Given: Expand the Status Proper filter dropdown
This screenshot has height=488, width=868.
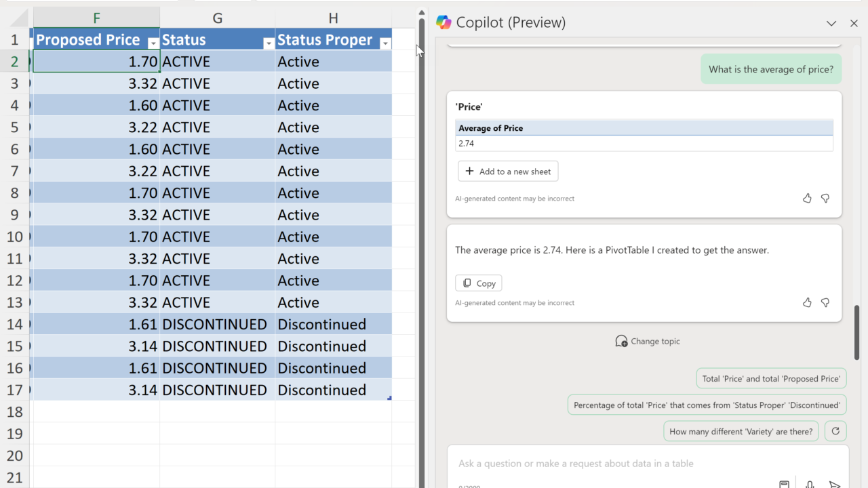Looking at the screenshot, I should point(385,43).
